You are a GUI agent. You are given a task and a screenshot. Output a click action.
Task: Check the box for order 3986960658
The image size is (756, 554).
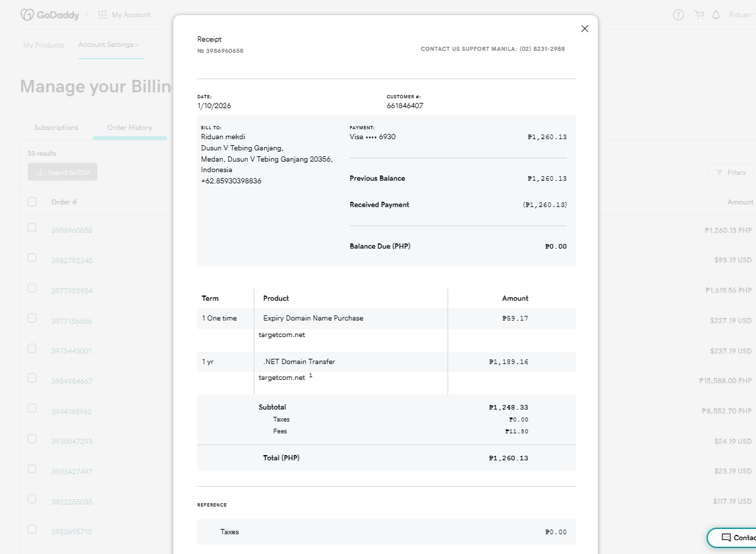click(32, 228)
